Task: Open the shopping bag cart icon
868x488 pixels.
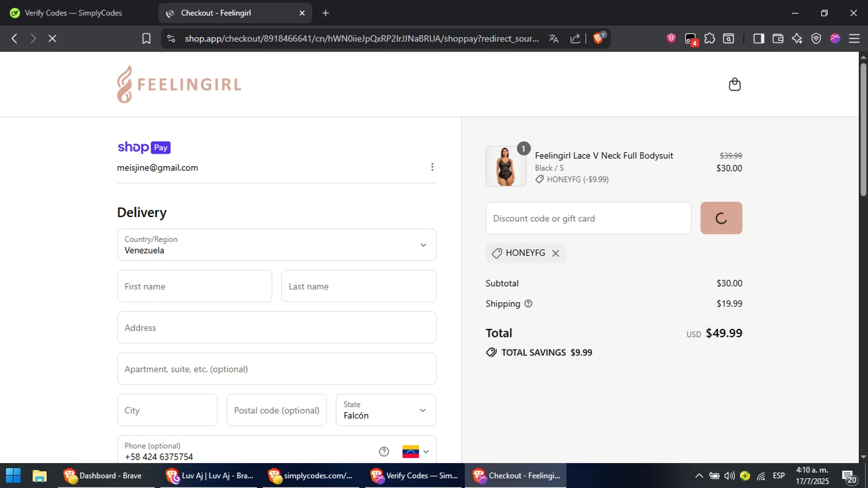Action: [734, 85]
